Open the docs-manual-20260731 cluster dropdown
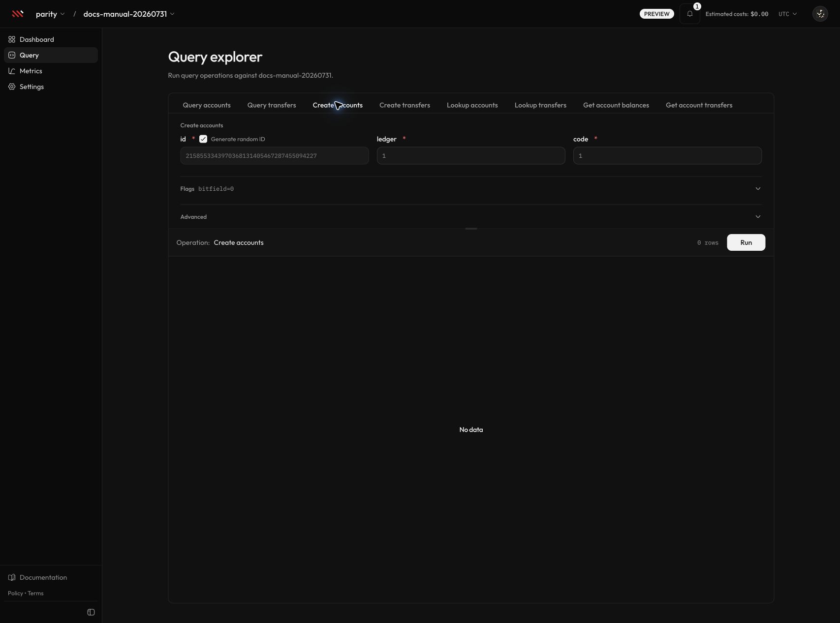Screen dimensions: 840x623 click(x=129, y=14)
